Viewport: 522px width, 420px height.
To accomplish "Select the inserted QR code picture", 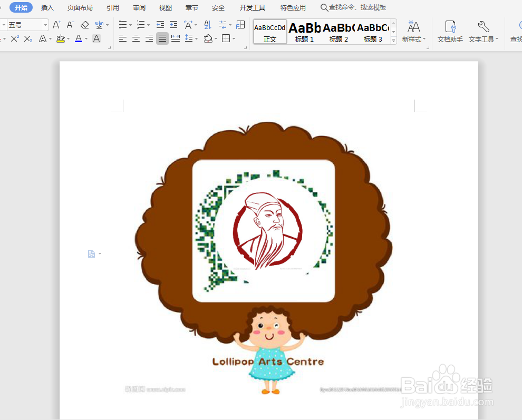I will pyautogui.click(x=264, y=231).
